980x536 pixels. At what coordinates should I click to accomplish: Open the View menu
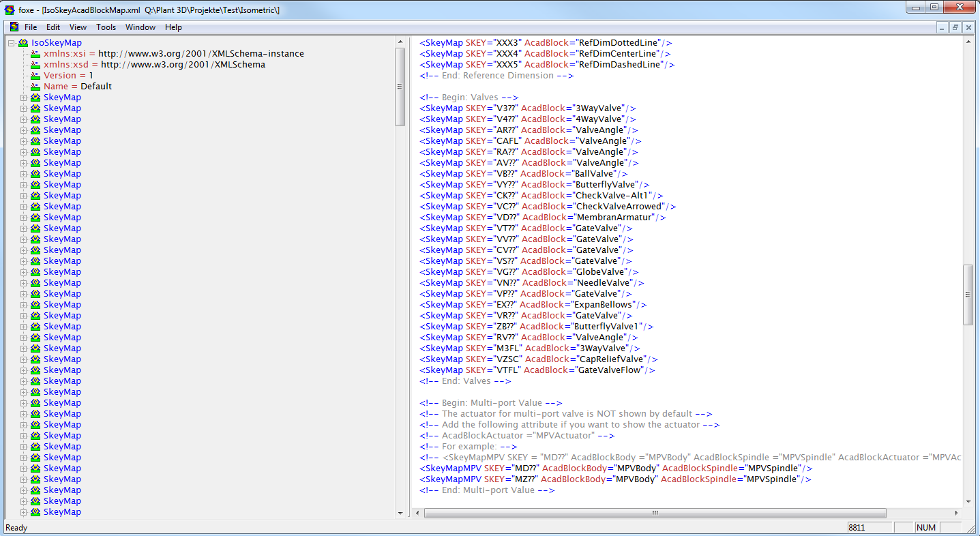(x=78, y=27)
